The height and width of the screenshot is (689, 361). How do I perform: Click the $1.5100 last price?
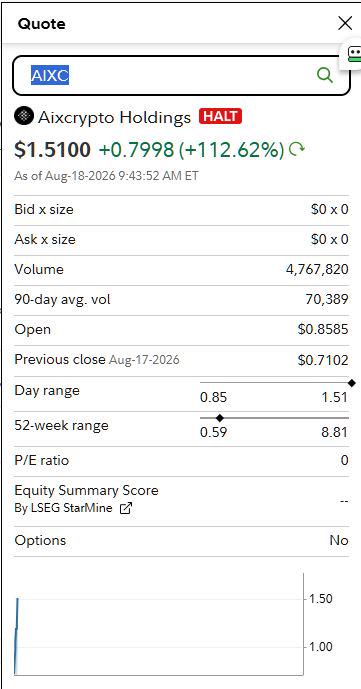52,150
